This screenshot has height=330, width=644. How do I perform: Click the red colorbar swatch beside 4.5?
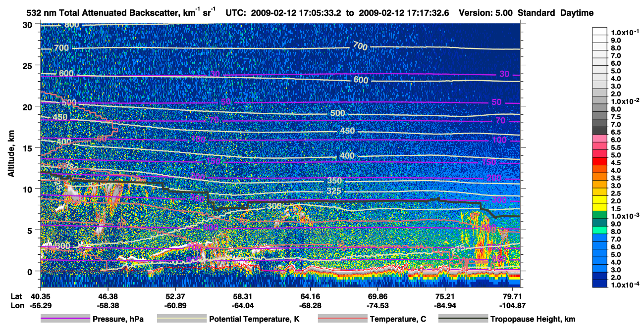pyautogui.click(x=599, y=161)
